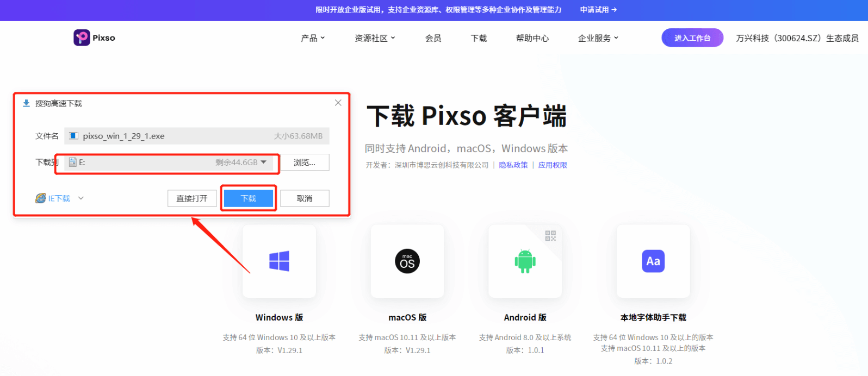The width and height of the screenshot is (868, 376).
Task: Close the Sogou download dialog
Action: (x=338, y=103)
